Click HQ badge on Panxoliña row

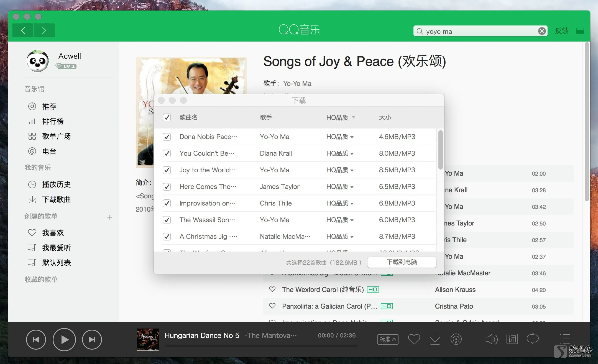pos(387,306)
